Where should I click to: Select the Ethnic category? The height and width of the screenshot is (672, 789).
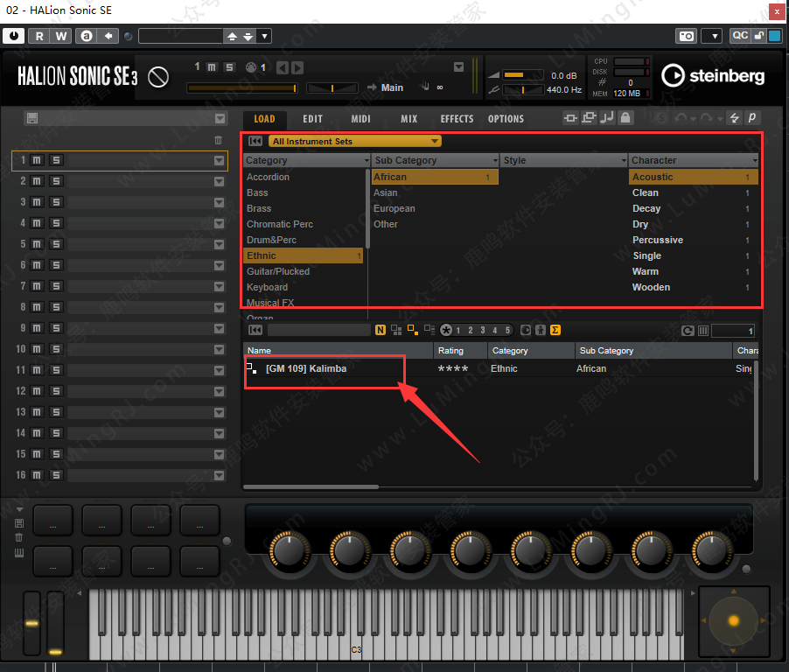coord(304,255)
